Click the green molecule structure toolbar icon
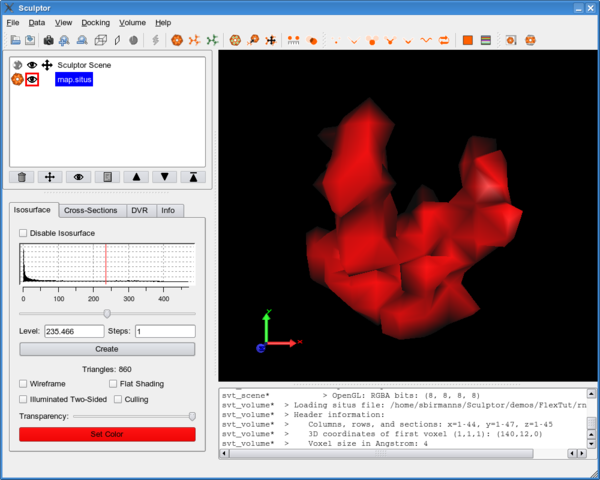This screenshot has height=480, width=600. pyautogui.click(x=212, y=40)
